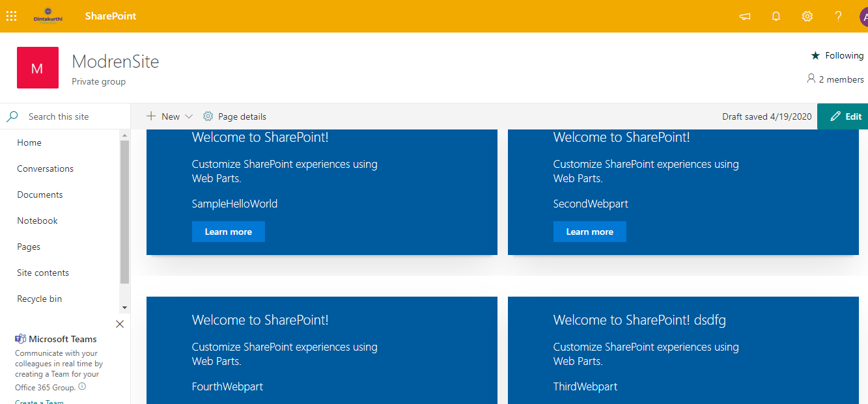Open the Settings gear icon
The width and height of the screenshot is (868, 404).
[807, 16]
